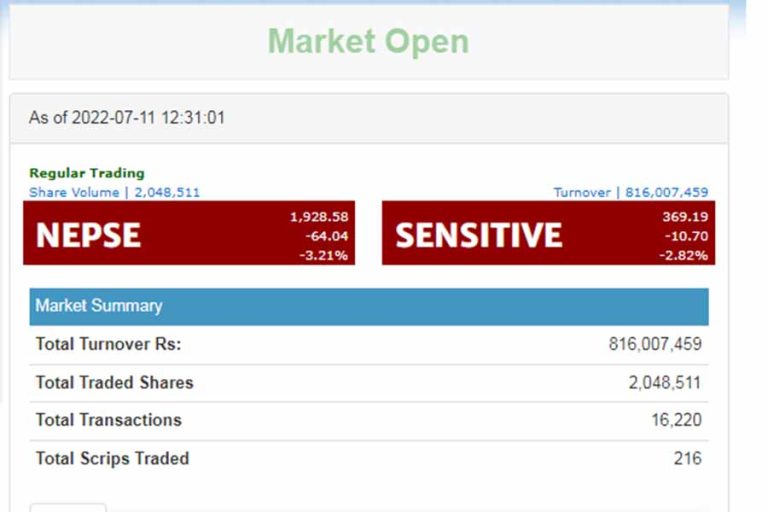The height and width of the screenshot is (512, 768).
Task: Click the 216 scrips traded value
Action: pyautogui.click(x=687, y=459)
